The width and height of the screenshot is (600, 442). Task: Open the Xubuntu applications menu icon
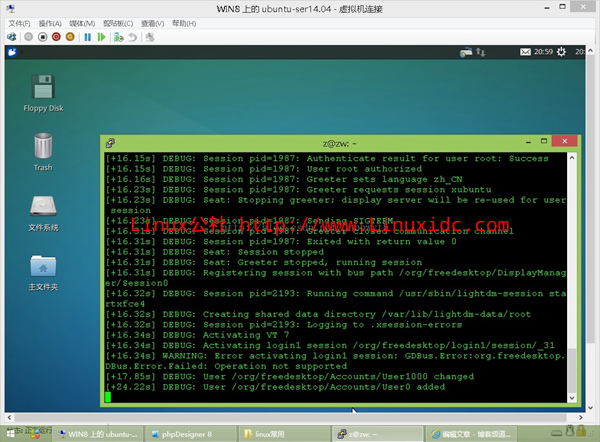(12, 52)
